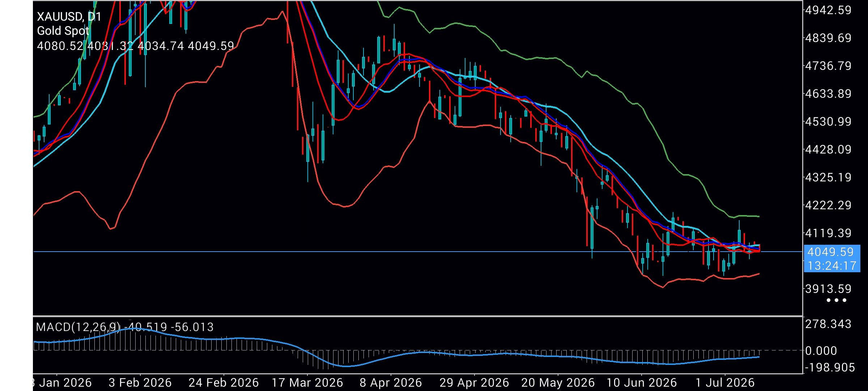
Task: Click price scale value 4839.69
Action: [x=828, y=38]
